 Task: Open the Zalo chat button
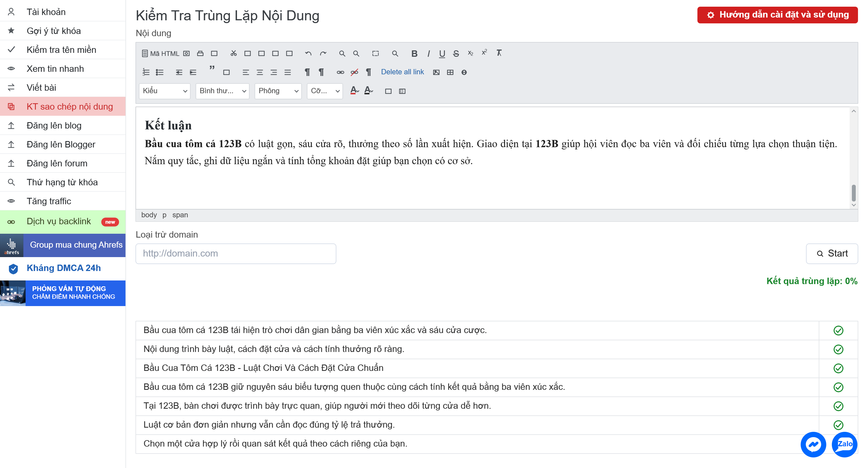pyautogui.click(x=844, y=445)
